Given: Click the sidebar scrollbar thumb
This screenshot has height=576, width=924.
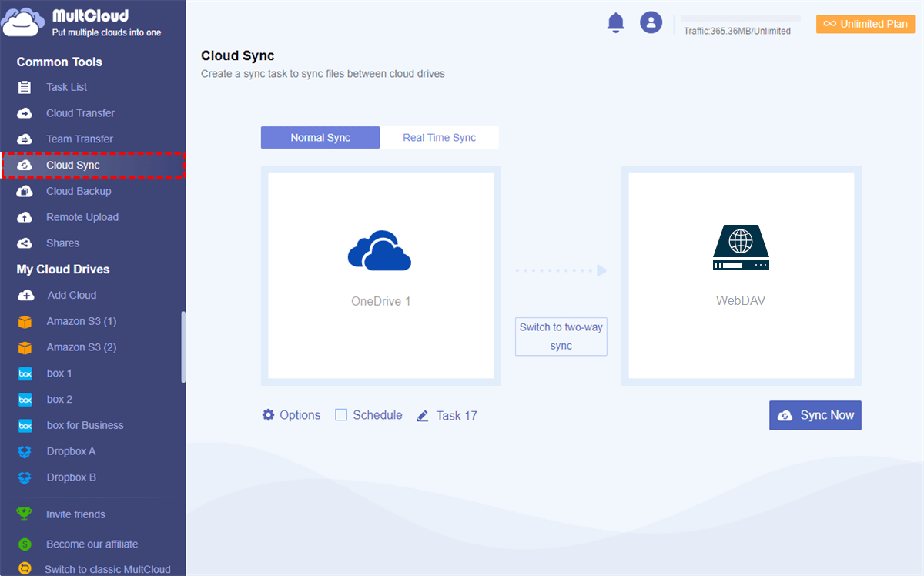Looking at the screenshot, I should tap(183, 347).
